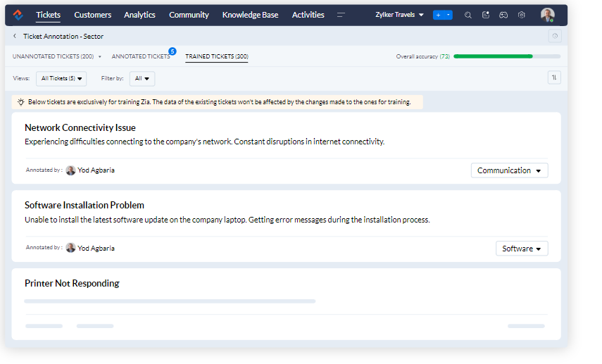The height and width of the screenshot is (364, 602).
Task: Open more modules hamburger menu
Action: coord(341,15)
